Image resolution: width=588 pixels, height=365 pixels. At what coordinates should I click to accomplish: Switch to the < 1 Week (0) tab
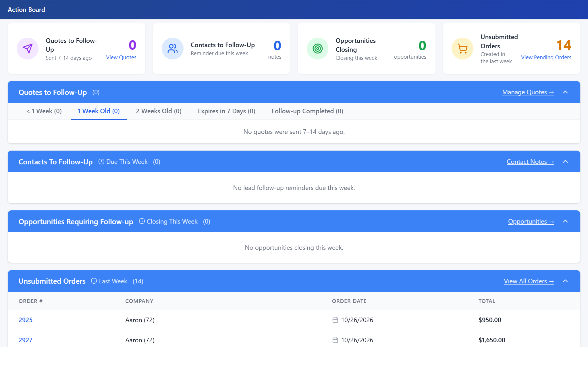(x=44, y=111)
